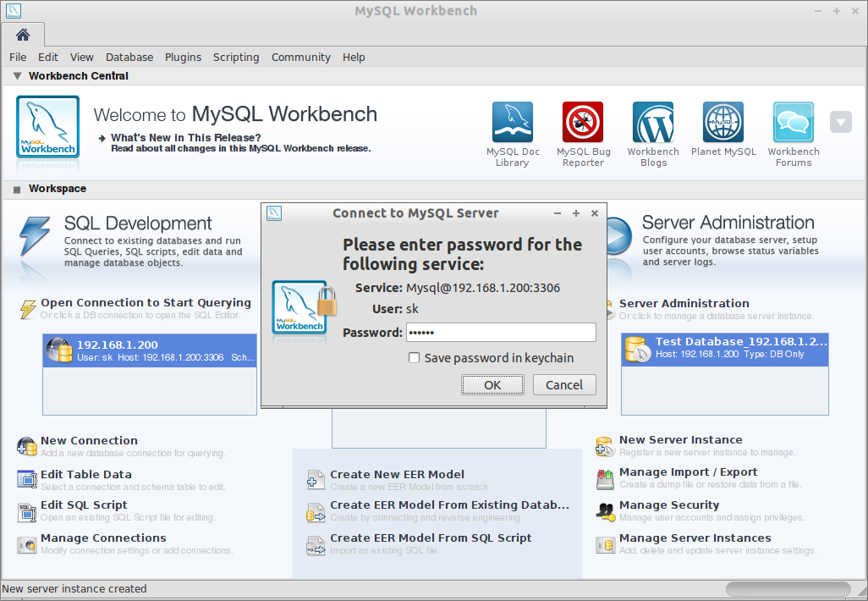
Task: Click the Edit Table Data icon
Action: point(26,479)
